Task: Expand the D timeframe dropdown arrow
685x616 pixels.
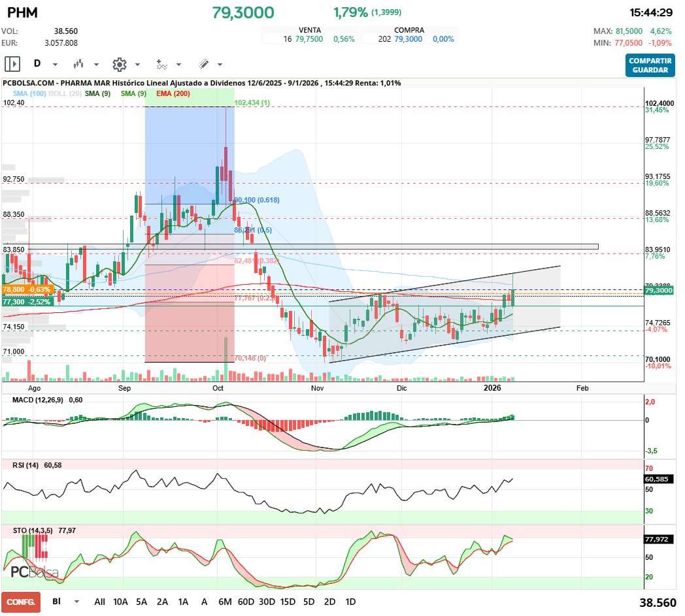Action: click(55, 65)
